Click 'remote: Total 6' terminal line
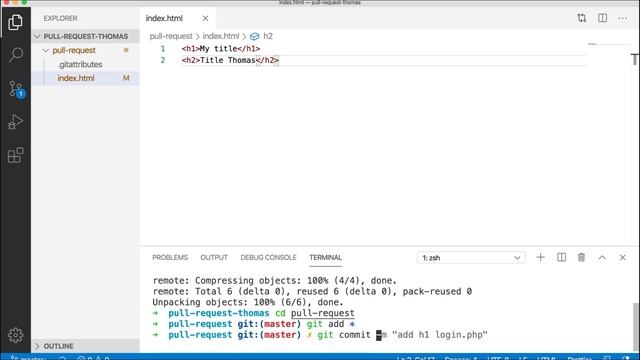 tap(312, 291)
